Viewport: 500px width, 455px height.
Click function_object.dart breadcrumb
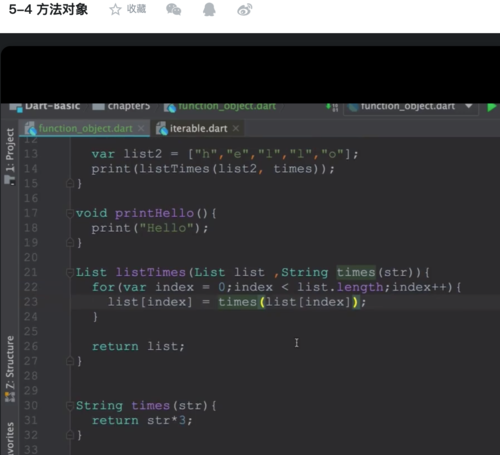[227, 106]
